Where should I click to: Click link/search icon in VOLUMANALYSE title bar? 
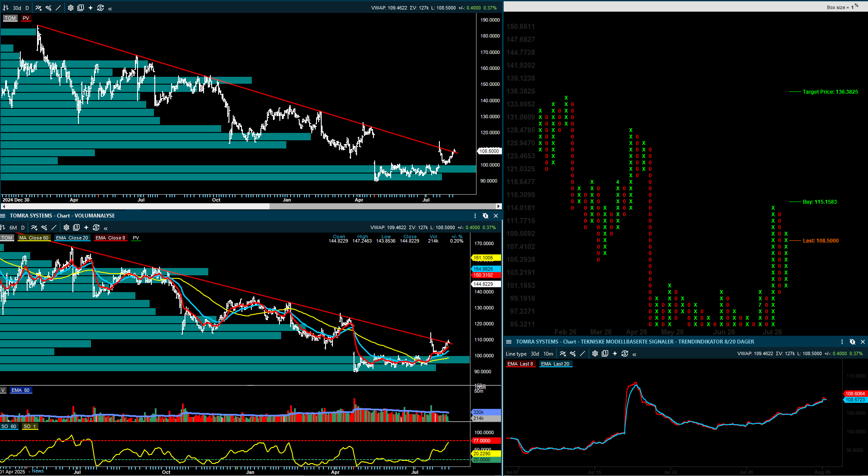[x=486, y=216]
